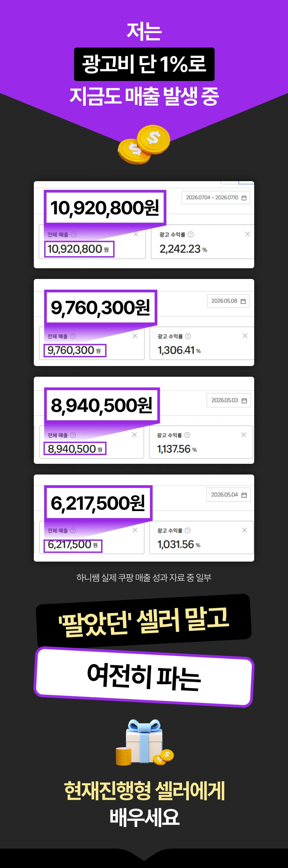Open the 2026.05.04 date picker

coord(228,495)
